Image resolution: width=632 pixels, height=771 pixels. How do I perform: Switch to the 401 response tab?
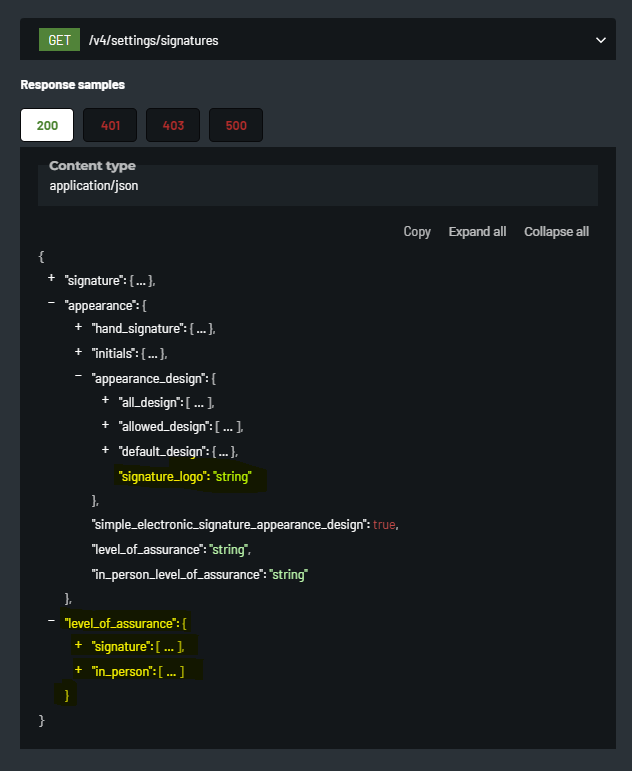tap(110, 126)
